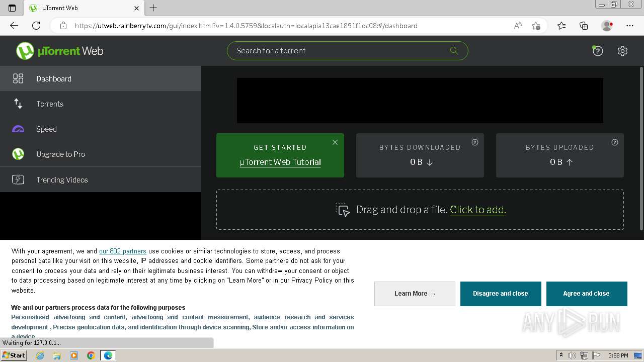
Task: Open the browser Favorites list
Action: pos(561,26)
